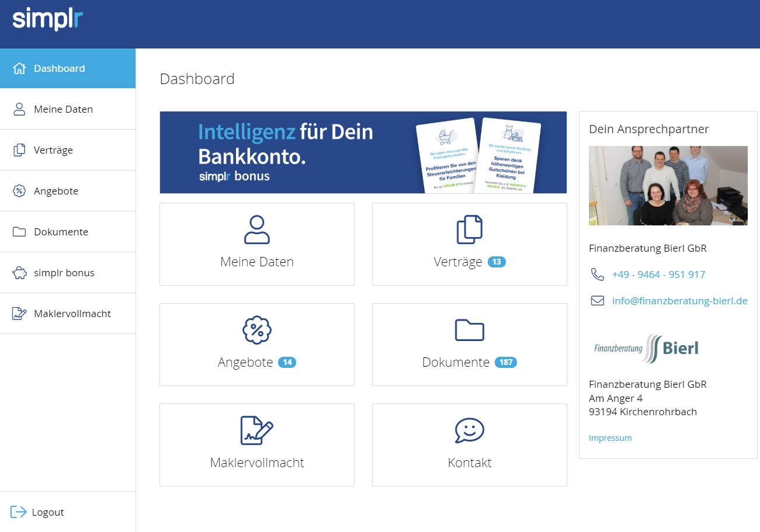This screenshot has width=760, height=532.
Task: Click the info@finanzberatung-bierl.de email link
Action: [x=680, y=301]
